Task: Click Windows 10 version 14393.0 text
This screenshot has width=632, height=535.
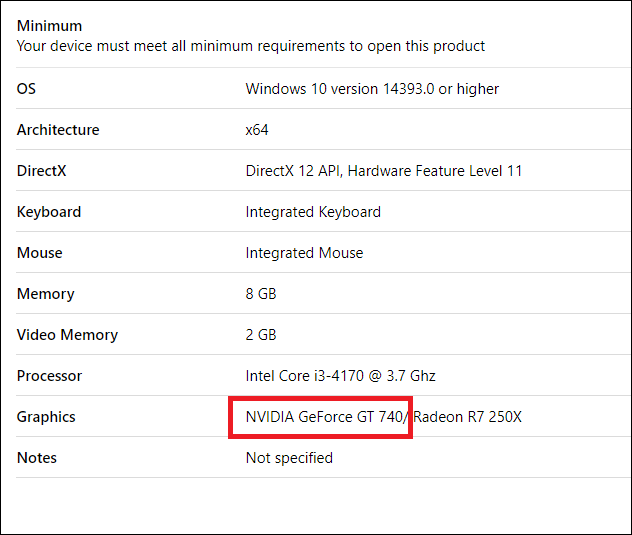Action: [x=372, y=89]
